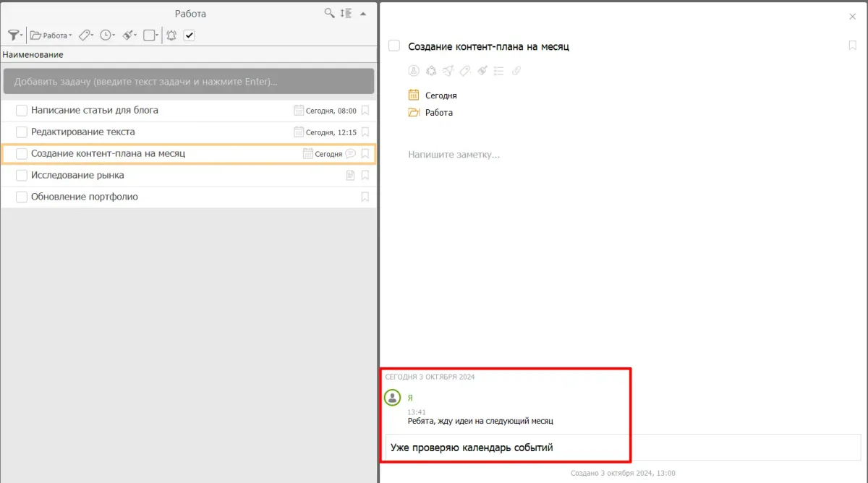
Task: Click the search magnifier icon in the Работа panel
Action: [329, 13]
